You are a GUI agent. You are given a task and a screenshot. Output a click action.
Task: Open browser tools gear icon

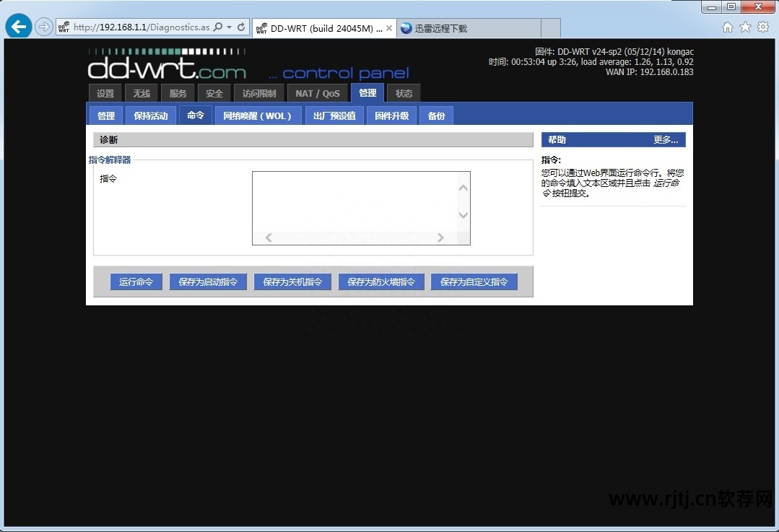click(x=763, y=27)
